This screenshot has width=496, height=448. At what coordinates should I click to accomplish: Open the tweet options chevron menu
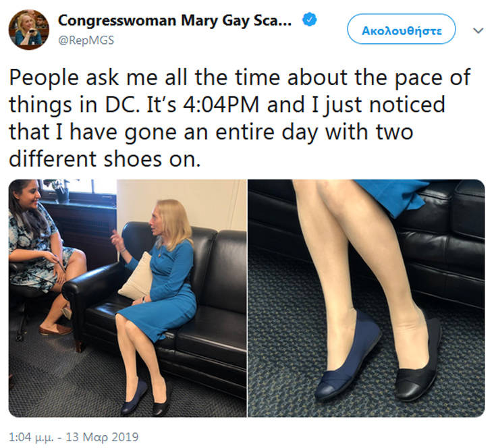[x=478, y=30]
